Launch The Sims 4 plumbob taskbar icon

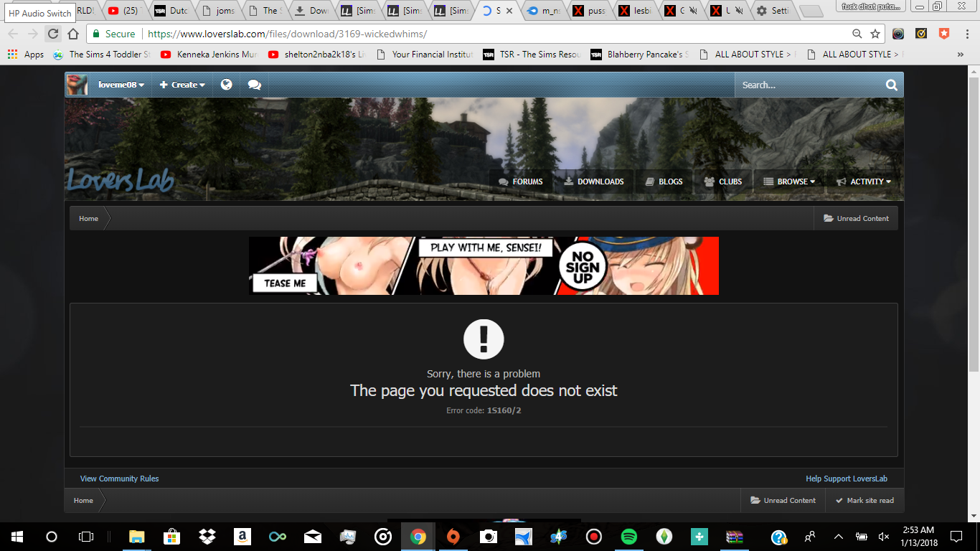point(664,537)
